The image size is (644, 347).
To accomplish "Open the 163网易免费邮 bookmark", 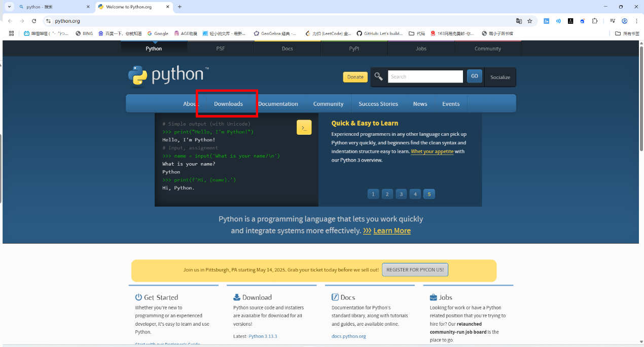I will pos(452,33).
